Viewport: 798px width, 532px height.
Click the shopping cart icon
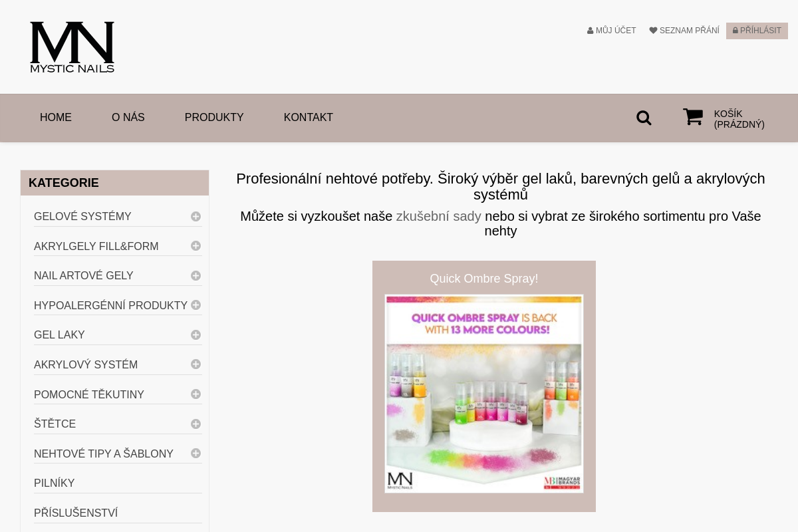click(693, 117)
